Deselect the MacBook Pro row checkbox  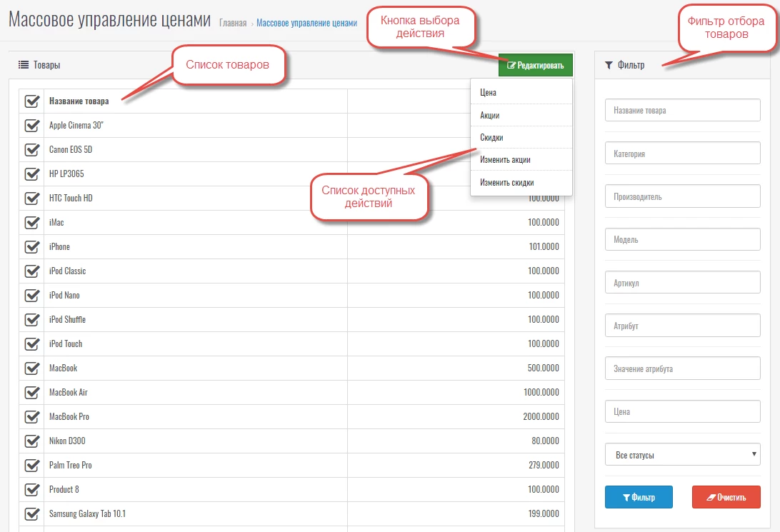click(31, 417)
